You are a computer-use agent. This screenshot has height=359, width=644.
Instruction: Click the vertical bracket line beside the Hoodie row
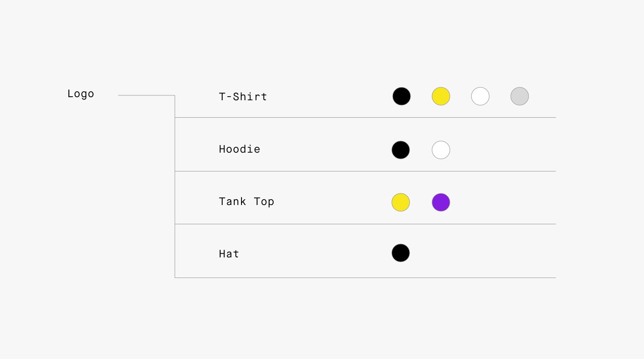[x=175, y=144]
